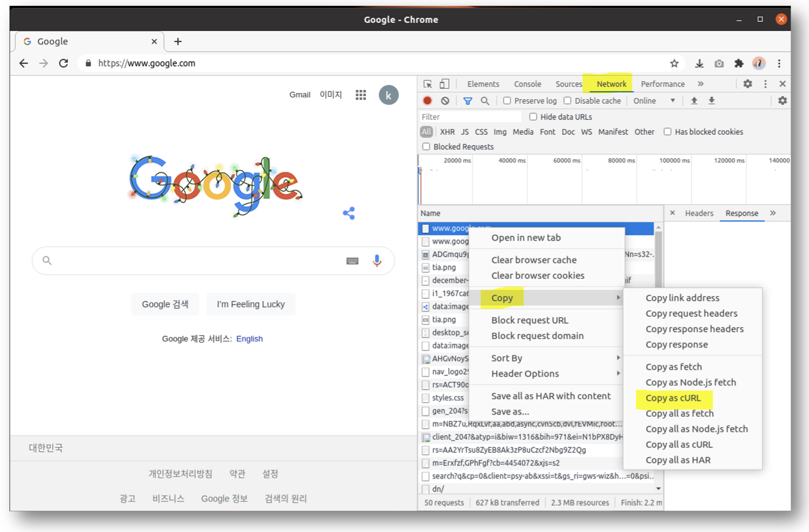Export HAR with the download arrow
Image resolution: width=809 pixels, height=532 pixels.
tap(712, 100)
